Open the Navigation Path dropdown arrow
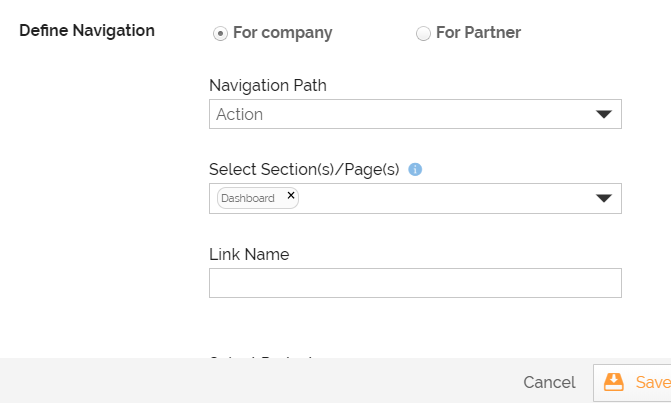 [604, 114]
